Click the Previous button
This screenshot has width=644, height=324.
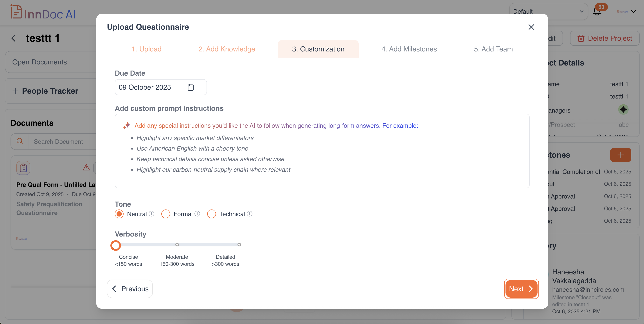(130, 289)
